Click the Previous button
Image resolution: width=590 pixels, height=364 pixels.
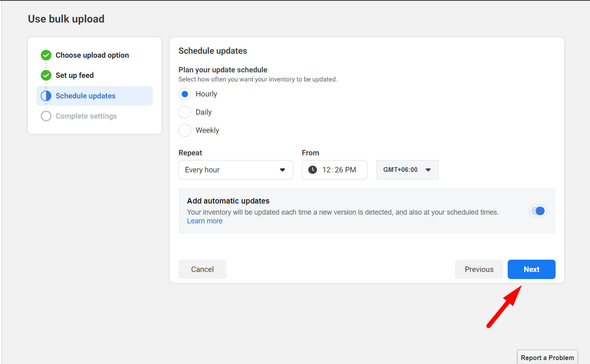click(479, 269)
